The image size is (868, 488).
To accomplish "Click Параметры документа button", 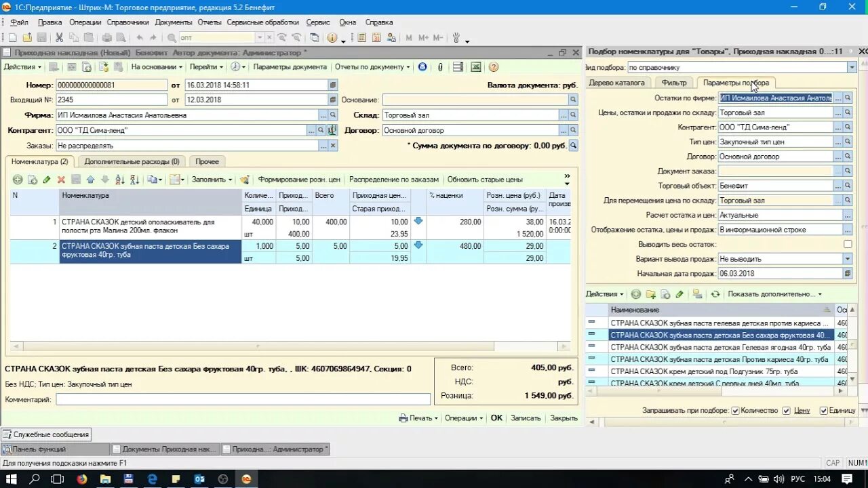I will [x=290, y=66].
